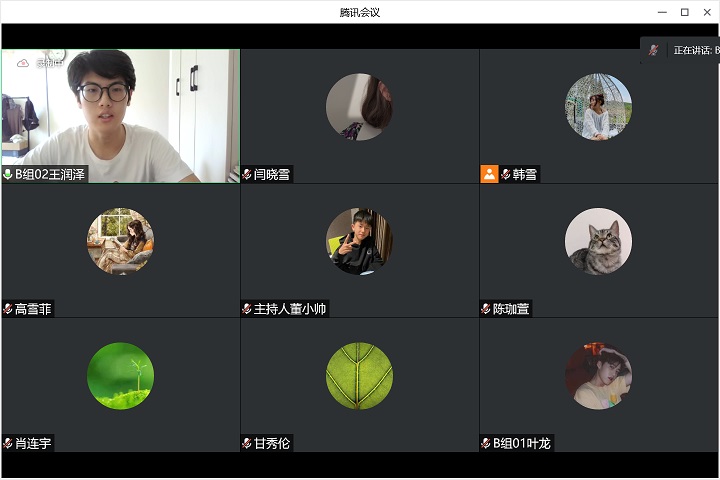Click the 高雪菲 name label

pyautogui.click(x=33, y=309)
